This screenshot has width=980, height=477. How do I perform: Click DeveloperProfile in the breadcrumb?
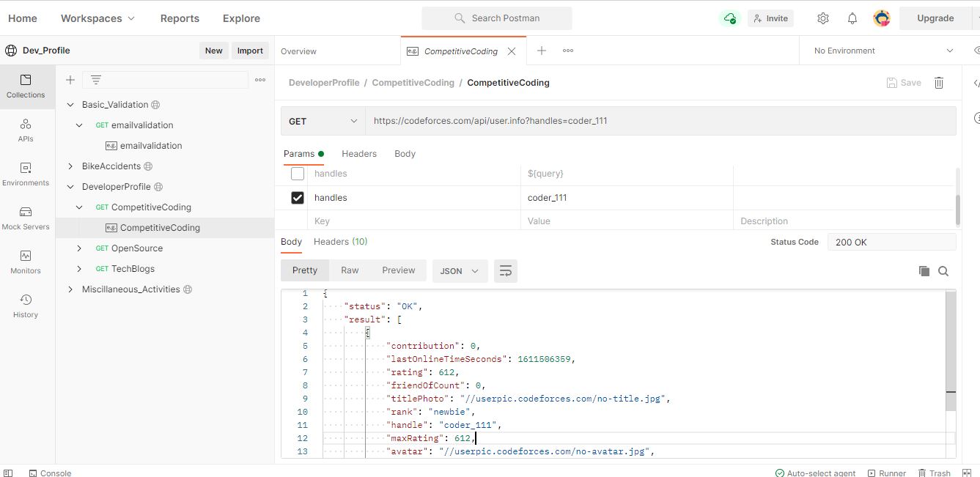click(324, 83)
